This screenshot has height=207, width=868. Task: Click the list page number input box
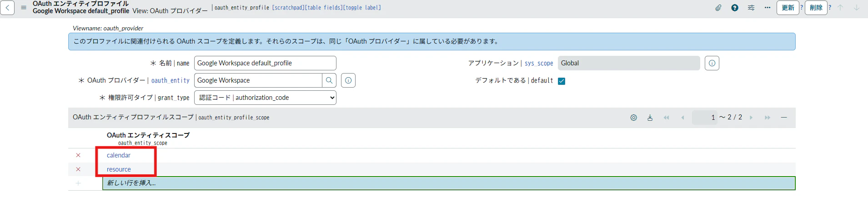(x=704, y=118)
